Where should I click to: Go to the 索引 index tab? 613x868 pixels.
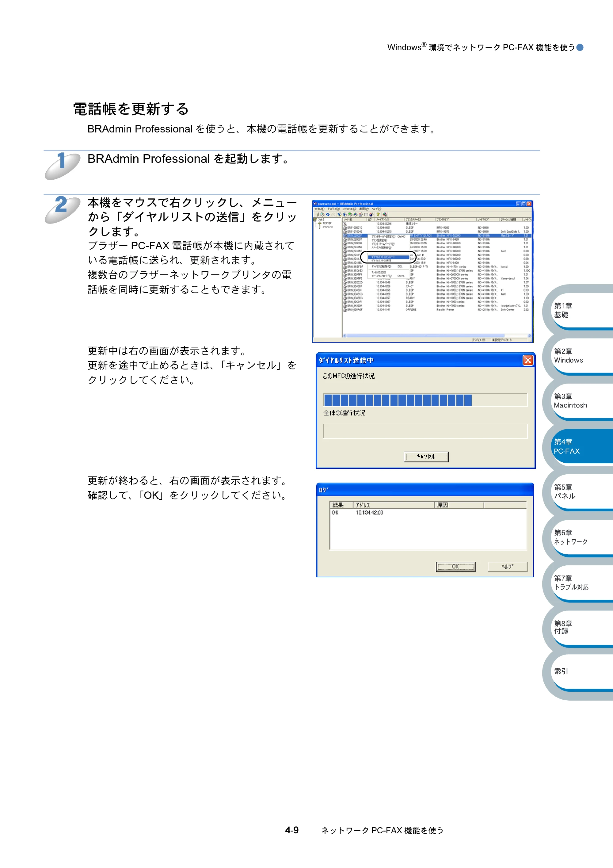(x=582, y=671)
